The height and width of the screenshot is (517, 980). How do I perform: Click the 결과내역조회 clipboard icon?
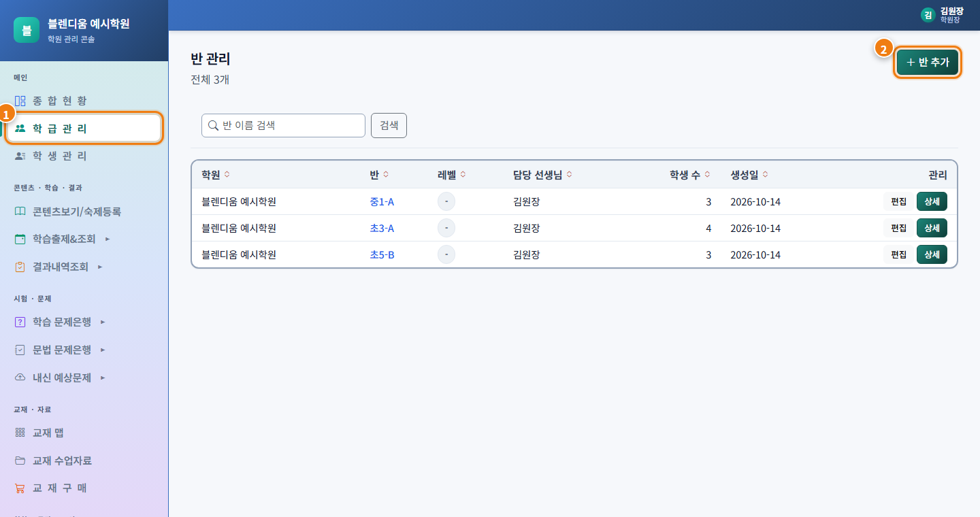click(x=20, y=267)
